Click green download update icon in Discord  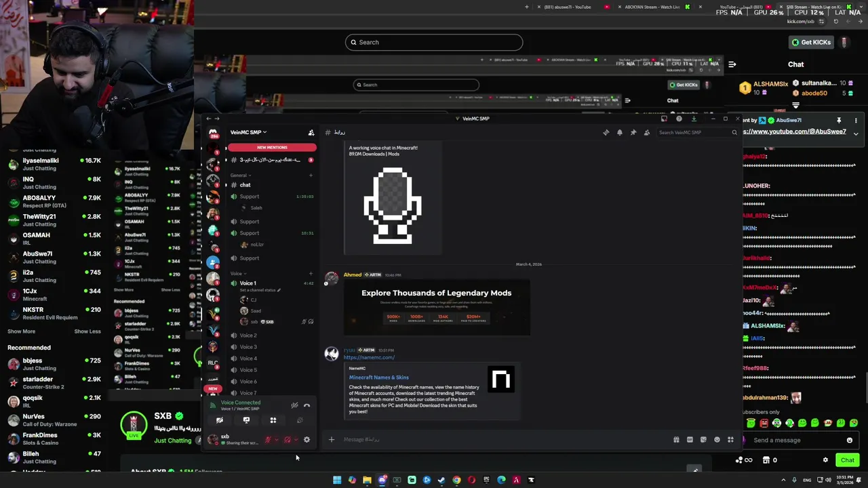click(x=694, y=119)
